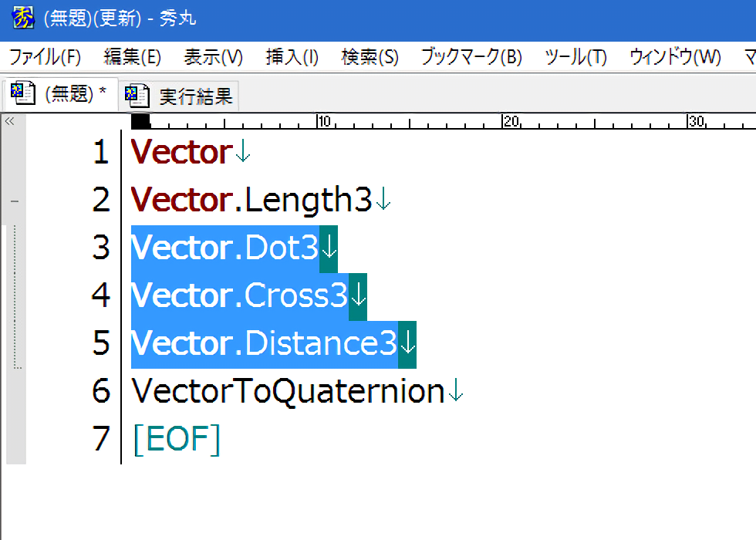
Task: Open the 編集(E) menu
Action: click(x=132, y=57)
